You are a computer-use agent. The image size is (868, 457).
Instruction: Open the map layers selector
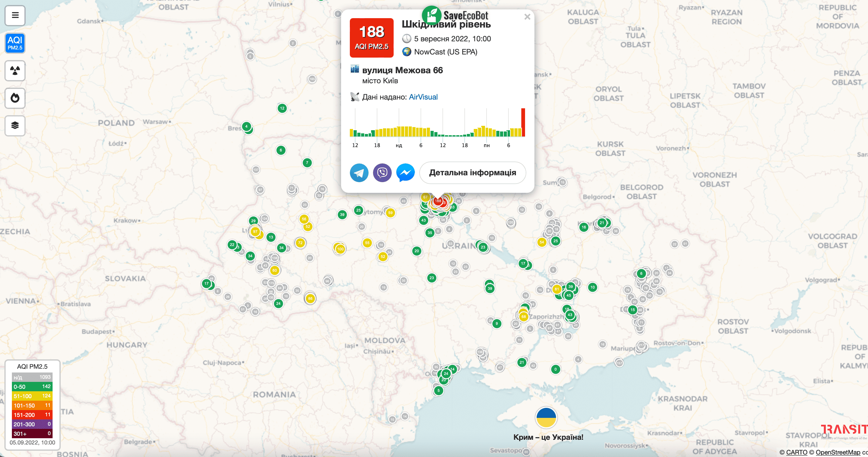15,126
